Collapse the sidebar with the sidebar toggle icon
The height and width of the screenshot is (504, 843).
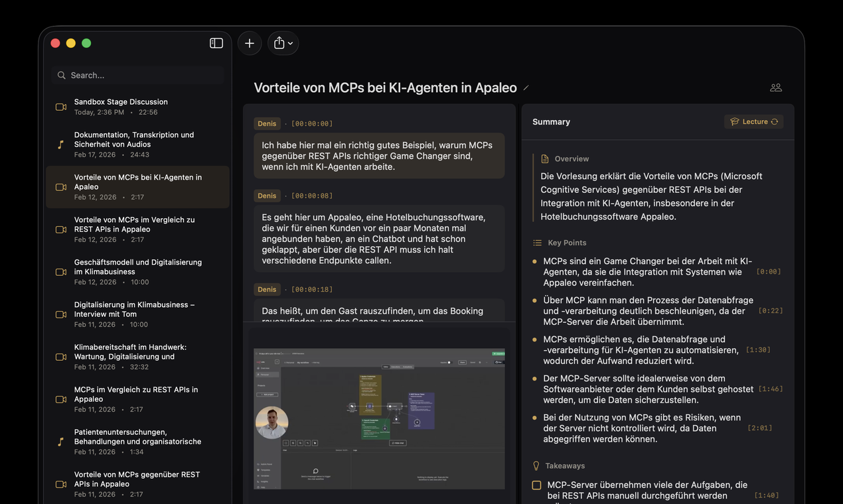tap(216, 42)
